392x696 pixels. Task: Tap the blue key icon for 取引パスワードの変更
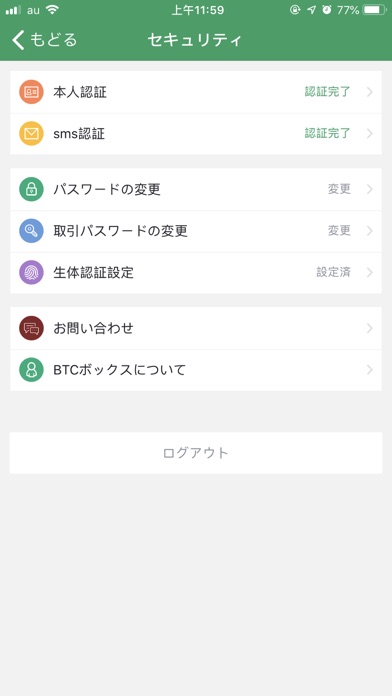click(x=31, y=231)
